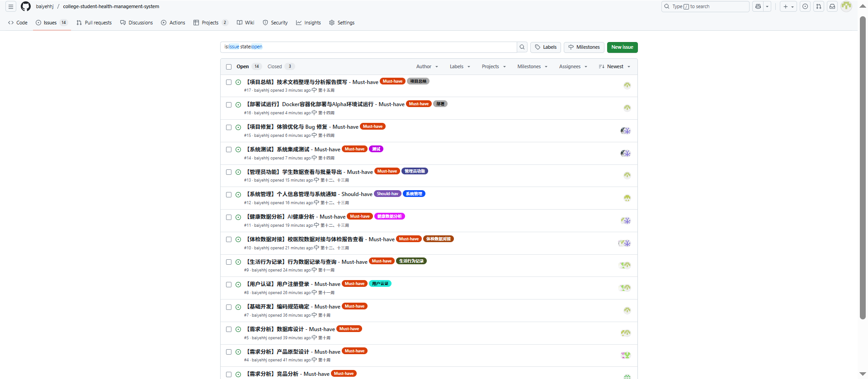868x379 pixels.
Task: Click Should-hav label on issue #12
Action: tap(387, 194)
